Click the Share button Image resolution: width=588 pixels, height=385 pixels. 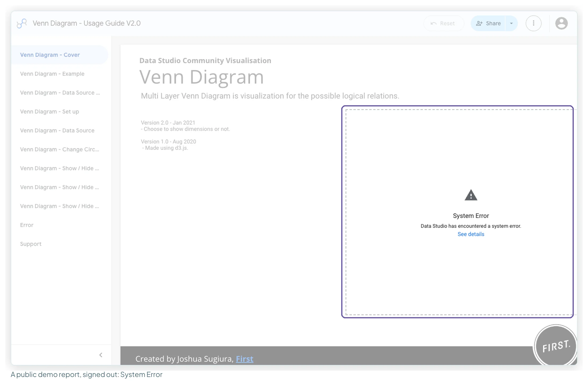click(x=488, y=23)
